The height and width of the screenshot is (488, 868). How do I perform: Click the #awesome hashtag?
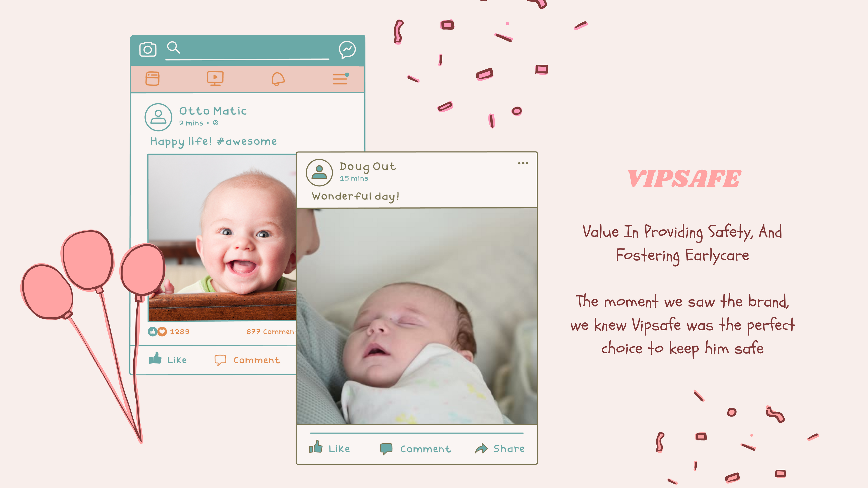tap(247, 141)
